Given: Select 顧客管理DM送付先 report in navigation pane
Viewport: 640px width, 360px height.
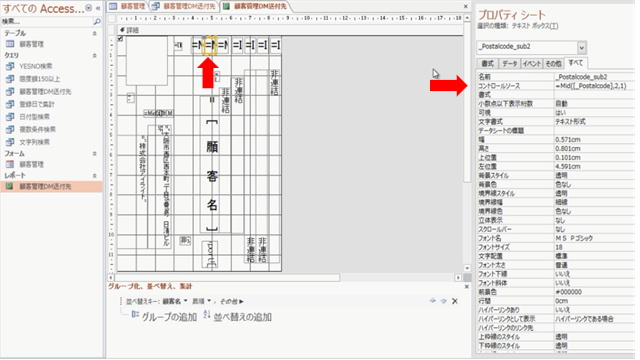Looking at the screenshot, I should 45,187.
